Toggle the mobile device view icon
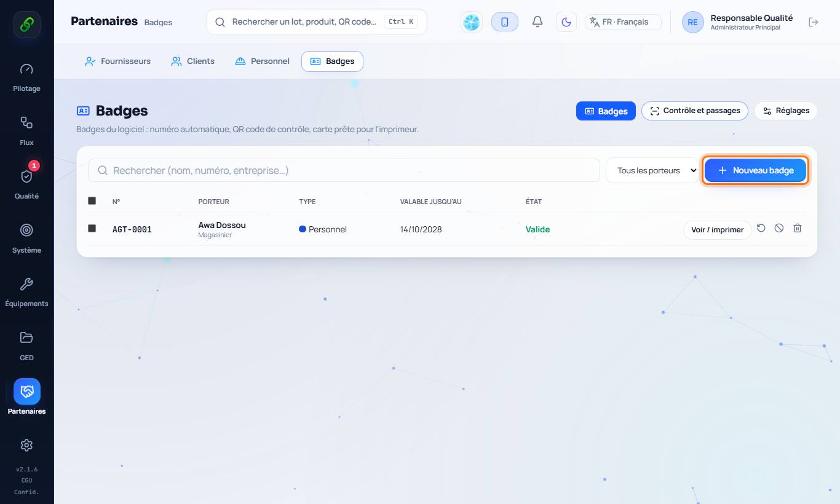The height and width of the screenshot is (504, 840). [x=505, y=22]
